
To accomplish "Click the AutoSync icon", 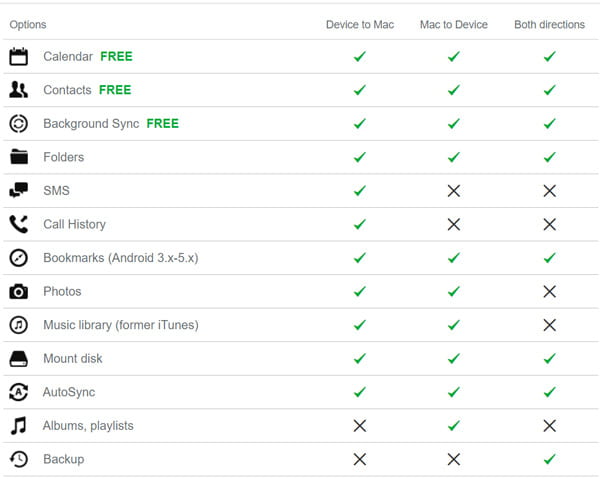I will pyautogui.click(x=18, y=392).
